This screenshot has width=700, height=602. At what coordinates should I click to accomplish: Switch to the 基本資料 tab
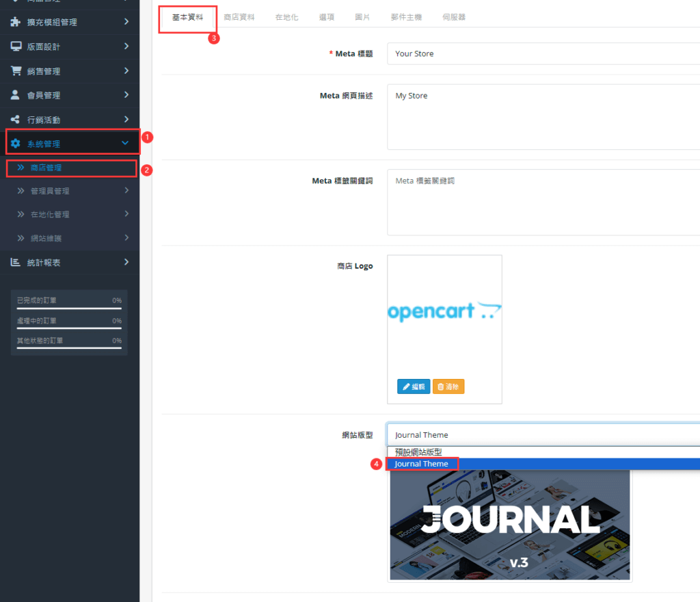click(187, 17)
